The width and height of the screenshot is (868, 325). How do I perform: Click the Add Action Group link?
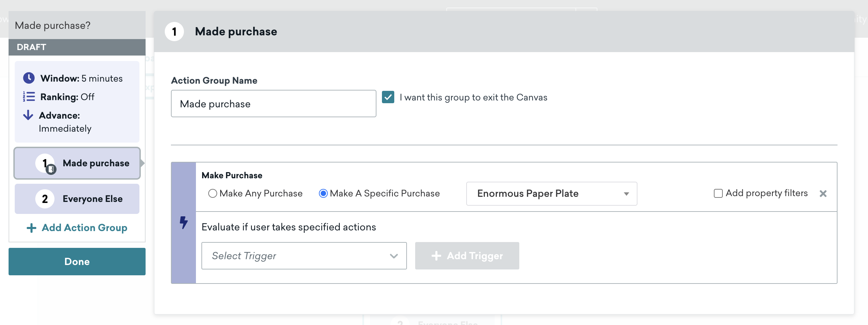coord(77,228)
